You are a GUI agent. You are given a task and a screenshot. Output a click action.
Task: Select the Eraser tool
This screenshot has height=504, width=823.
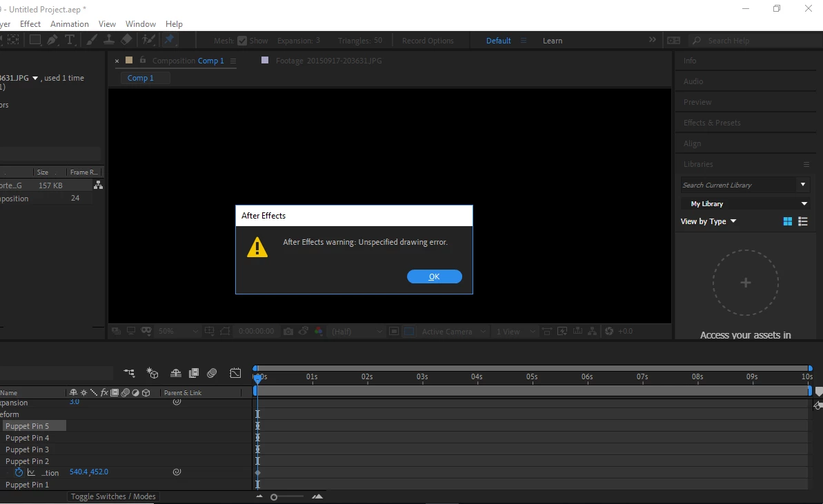[126, 40]
